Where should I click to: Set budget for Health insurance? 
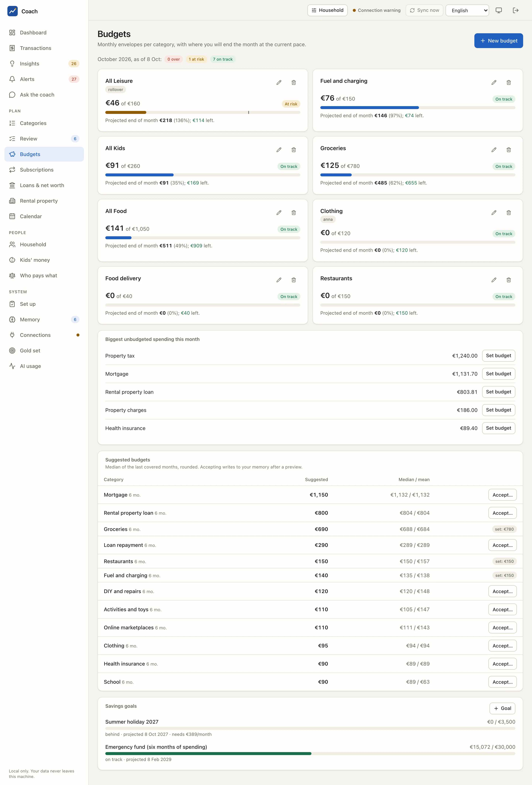[498, 428]
